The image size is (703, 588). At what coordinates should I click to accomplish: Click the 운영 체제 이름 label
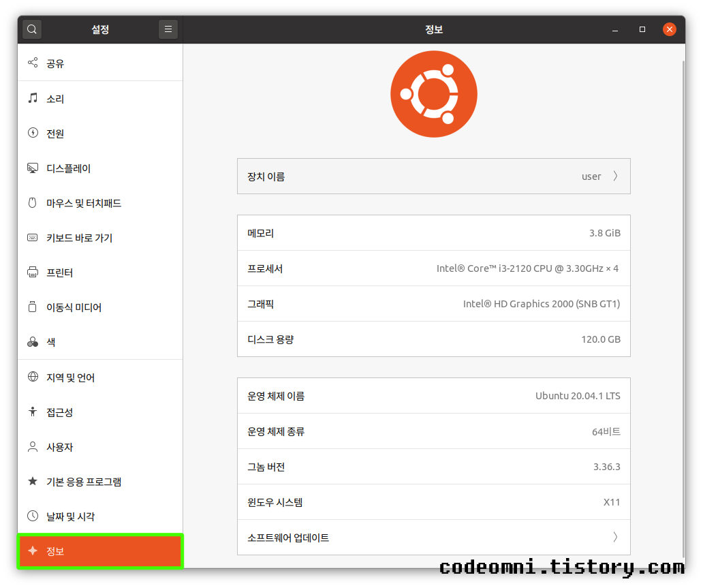(276, 396)
